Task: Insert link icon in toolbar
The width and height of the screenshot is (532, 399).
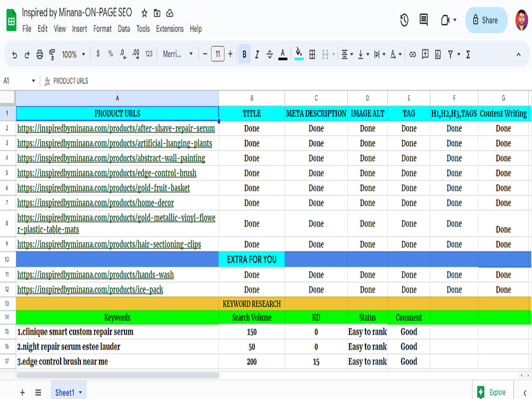Action: pos(413,54)
